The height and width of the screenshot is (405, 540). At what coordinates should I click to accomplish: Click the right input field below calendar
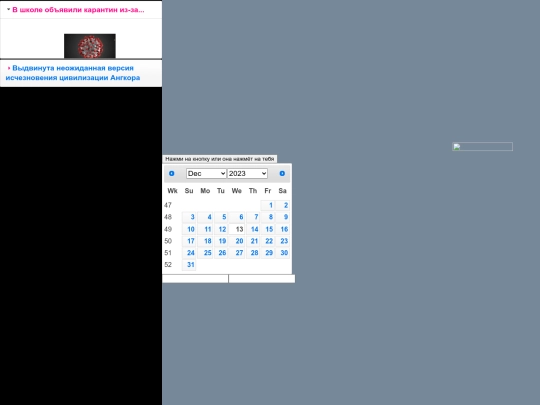click(262, 279)
